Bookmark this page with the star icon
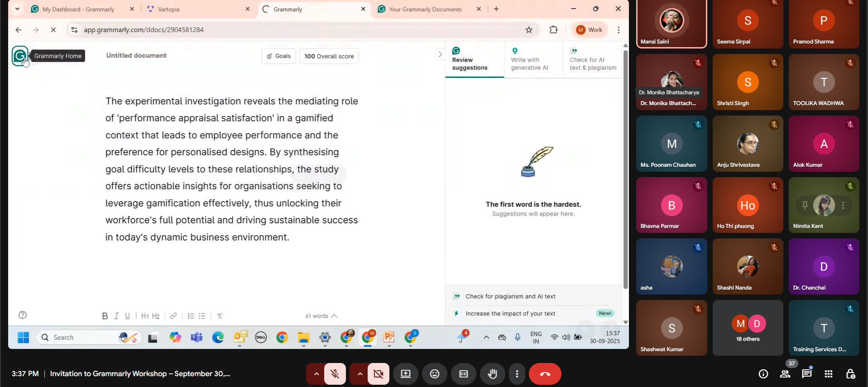 [x=529, y=30]
